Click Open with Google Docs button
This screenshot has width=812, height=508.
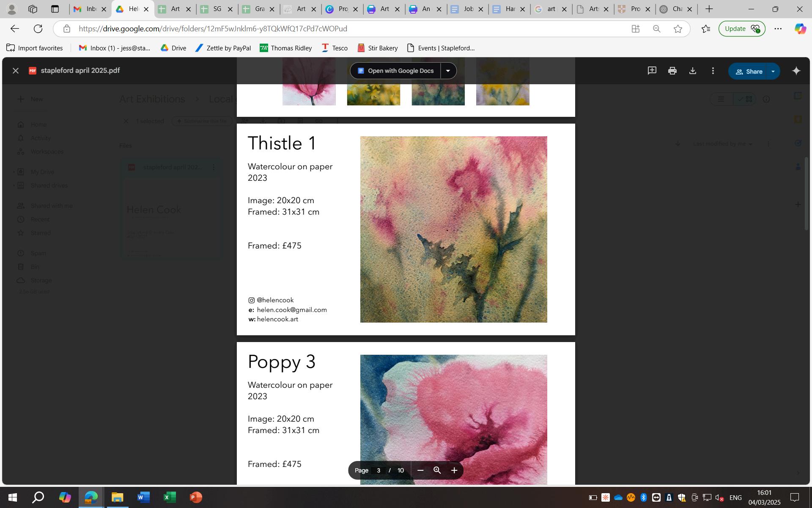pyautogui.click(x=395, y=71)
